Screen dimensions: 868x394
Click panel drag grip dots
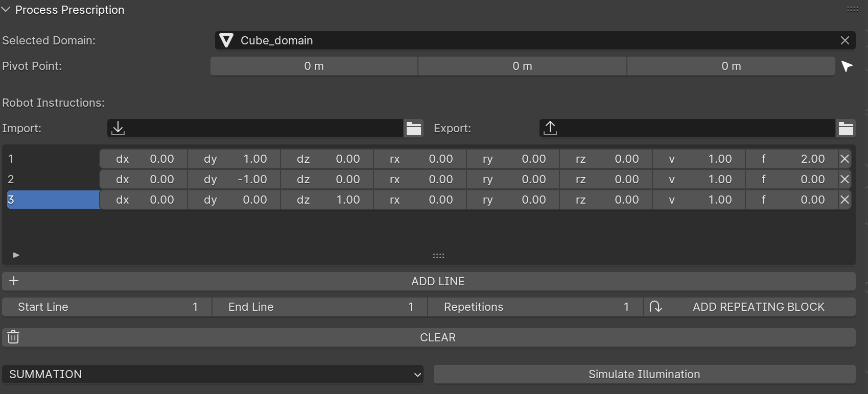[852, 9]
